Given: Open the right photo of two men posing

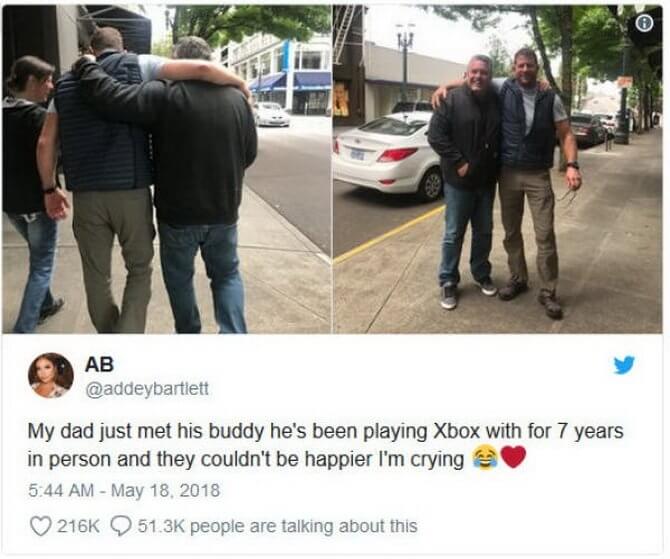Looking at the screenshot, I should pos(498,169).
